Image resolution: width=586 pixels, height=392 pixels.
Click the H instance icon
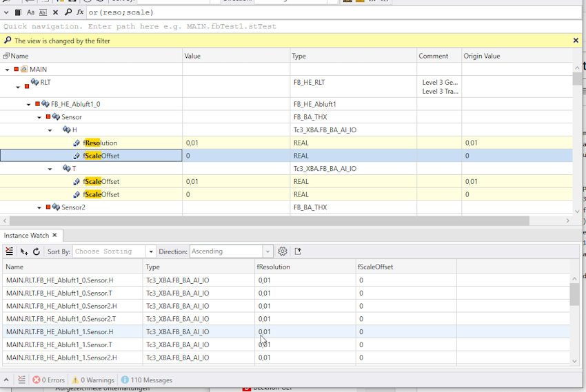(66, 129)
